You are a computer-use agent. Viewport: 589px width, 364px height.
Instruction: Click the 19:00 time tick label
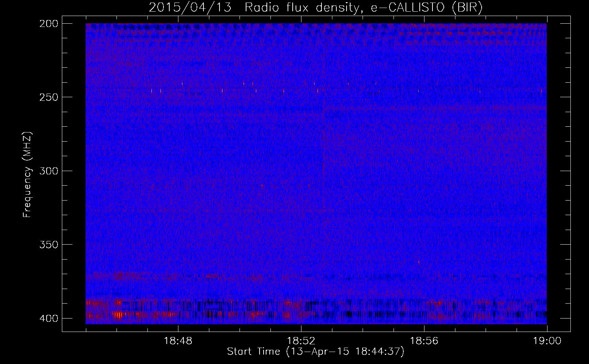point(547,341)
